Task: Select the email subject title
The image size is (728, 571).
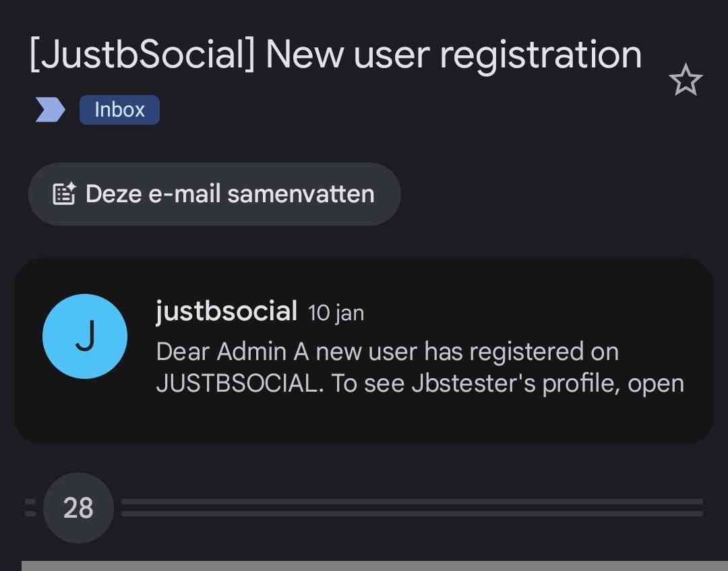Action: [335, 54]
